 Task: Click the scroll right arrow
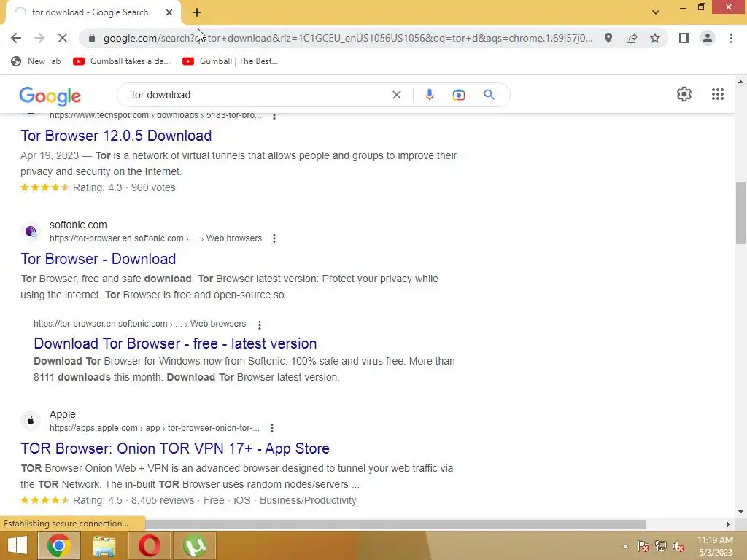(x=729, y=524)
